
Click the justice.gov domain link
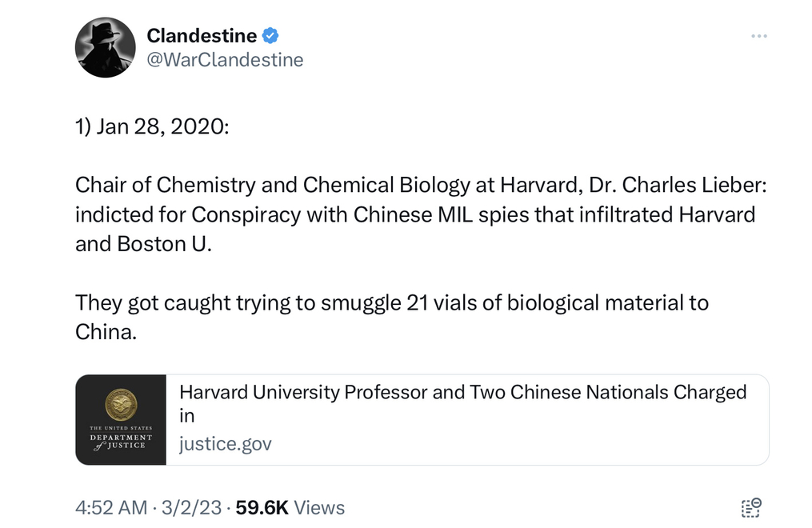click(x=225, y=443)
